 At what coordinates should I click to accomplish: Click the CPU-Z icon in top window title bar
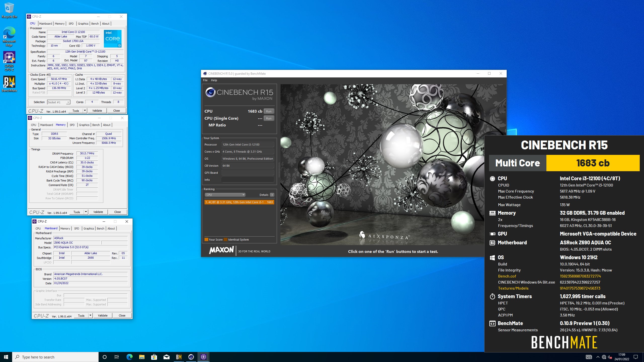click(x=29, y=17)
